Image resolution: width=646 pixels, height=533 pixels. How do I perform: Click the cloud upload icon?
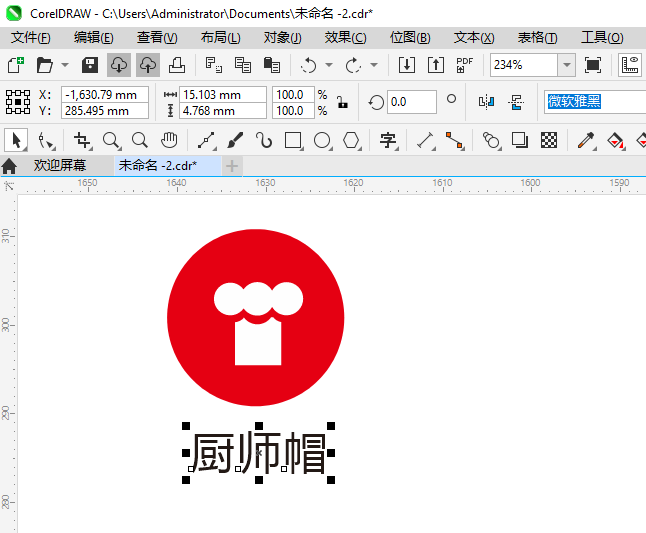148,65
